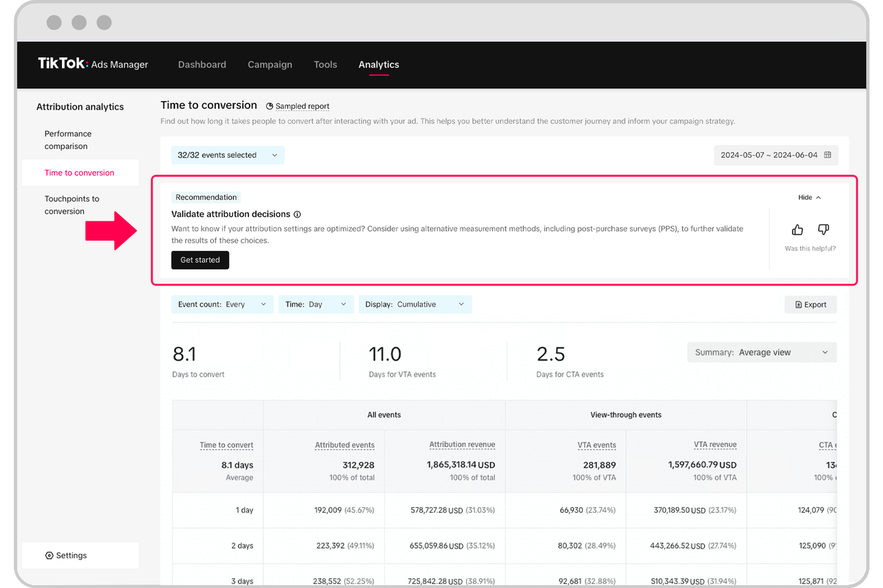Expand the 32/32 events selected dropdown

[x=228, y=155]
